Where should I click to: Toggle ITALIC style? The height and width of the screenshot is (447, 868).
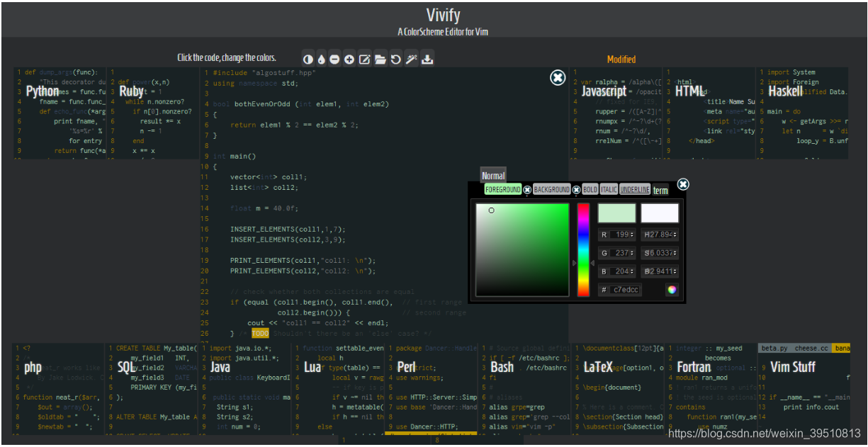609,190
